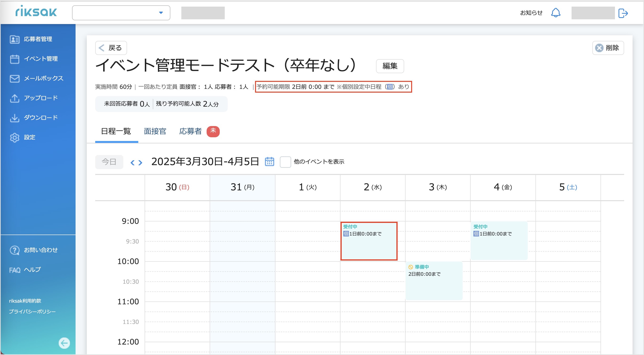Image resolution: width=644 pixels, height=355 pixels.
Task: Click the upload arrow icon
Action: [15, 98]
